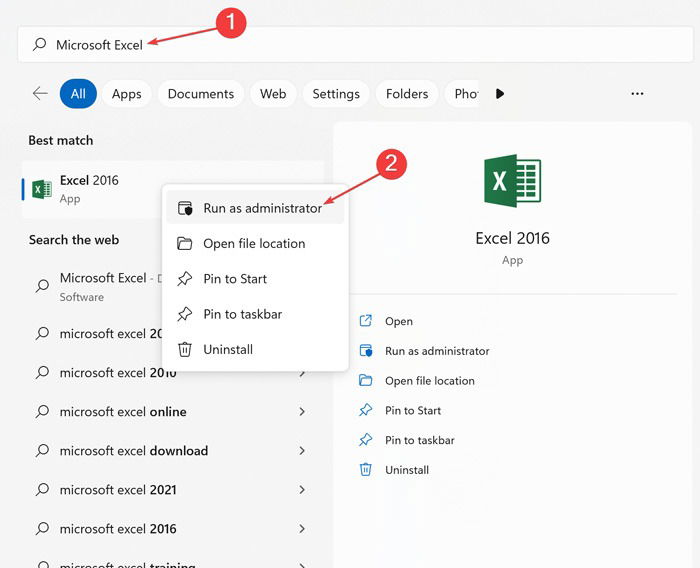Click Open in the details pane

399,322
